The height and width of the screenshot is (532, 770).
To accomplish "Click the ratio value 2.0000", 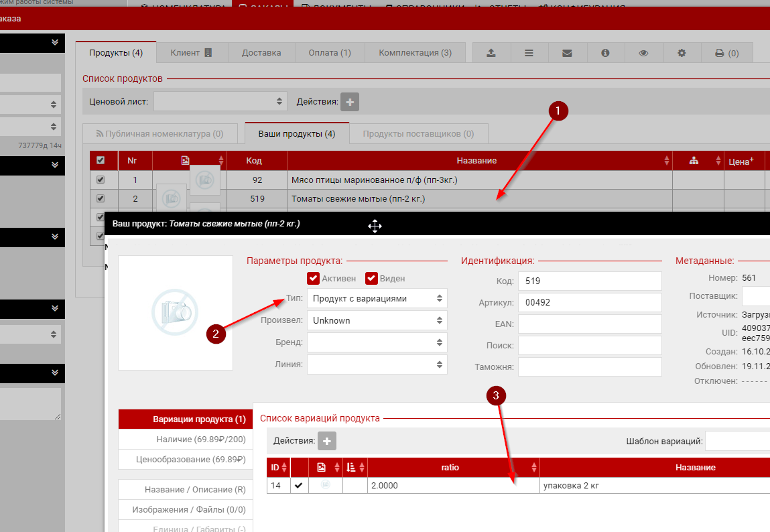I will tap(385, 485).
